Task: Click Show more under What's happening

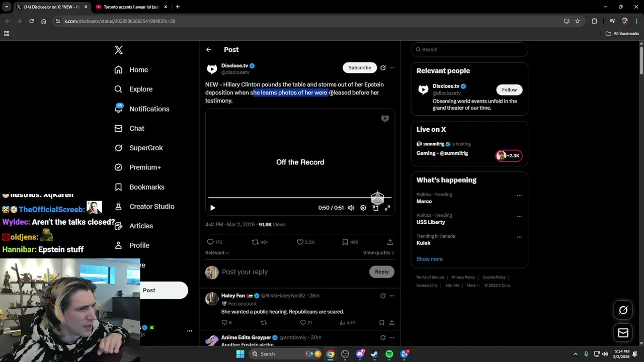Action: (430, 259)
